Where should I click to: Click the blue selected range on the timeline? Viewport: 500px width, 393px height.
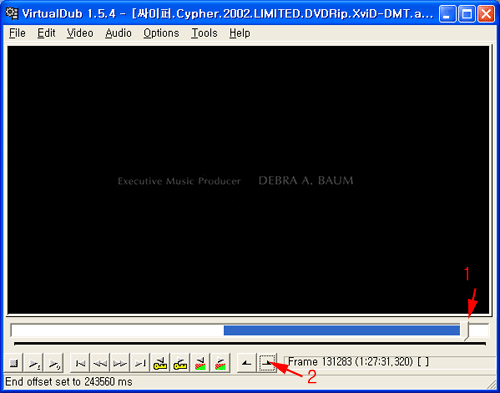coord(342,330)
